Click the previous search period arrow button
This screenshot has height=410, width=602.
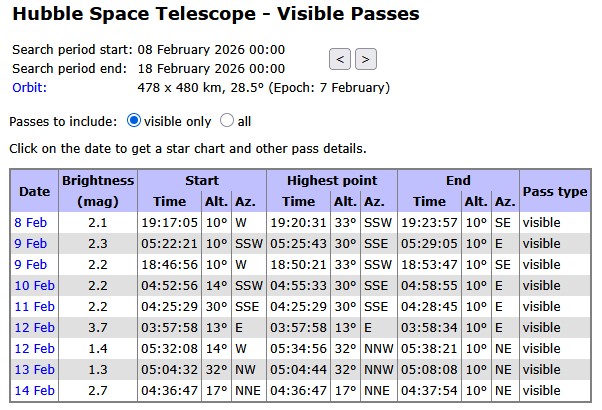[x=341, y=59]
